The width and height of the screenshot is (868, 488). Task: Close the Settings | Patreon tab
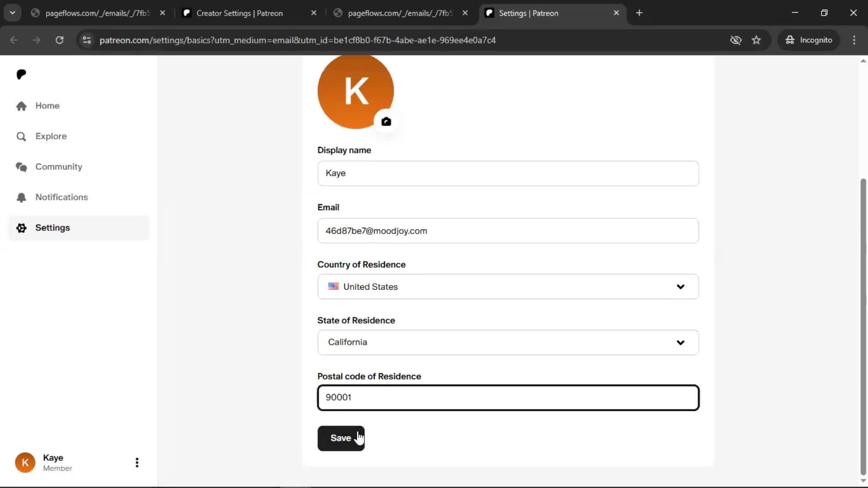[616, 13]
